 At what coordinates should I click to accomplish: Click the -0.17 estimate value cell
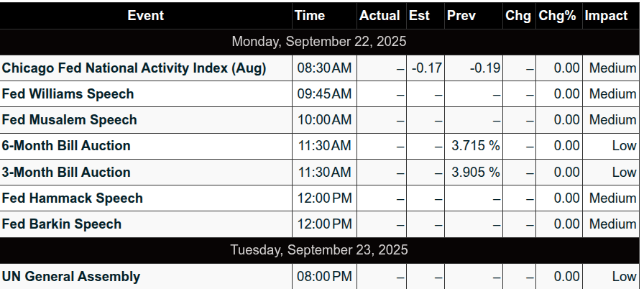pyautogui.click(x=427, y=68)
